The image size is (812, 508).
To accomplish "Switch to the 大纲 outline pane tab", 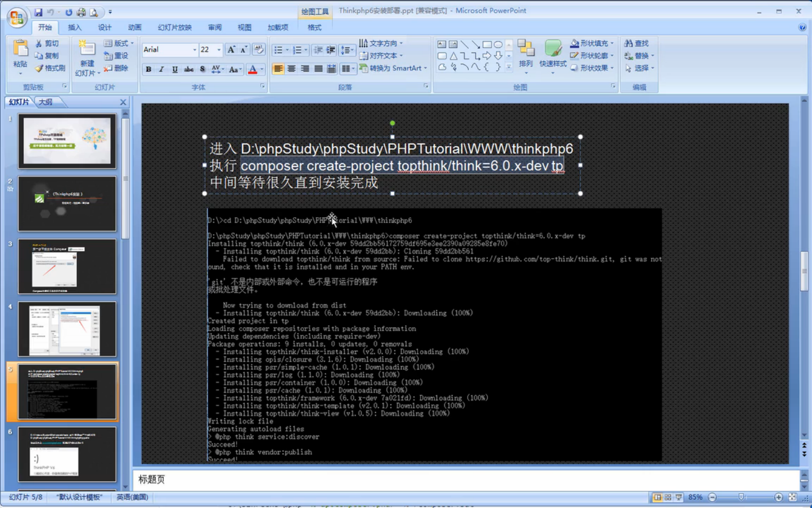I will pos(46,102).
